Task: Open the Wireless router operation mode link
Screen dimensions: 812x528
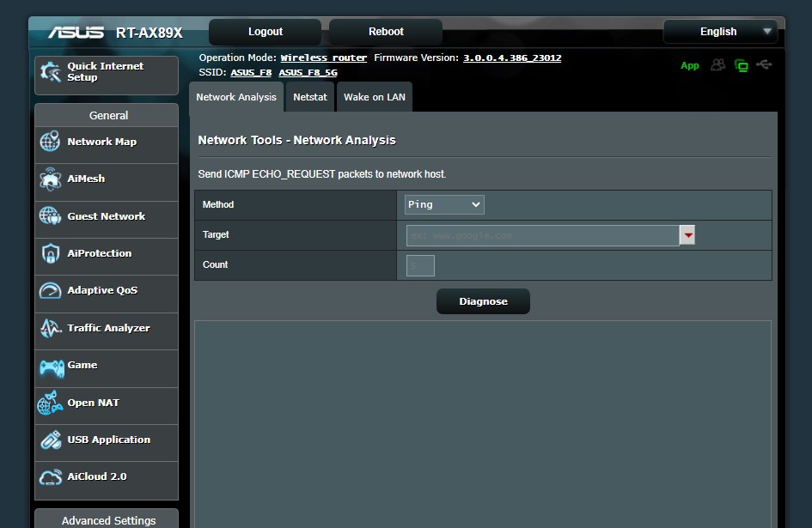Action: click(x=324, y=58)
